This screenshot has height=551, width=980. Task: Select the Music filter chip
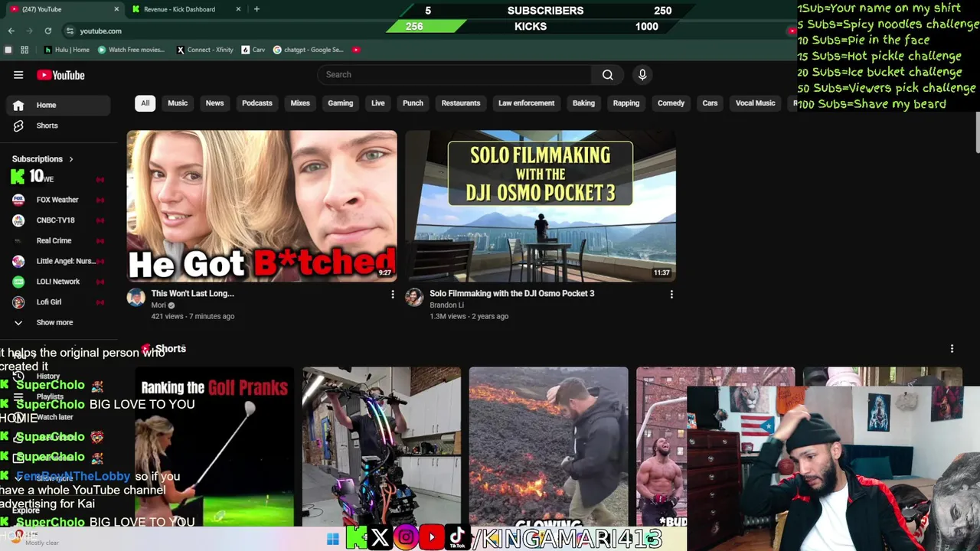click(178, 103)
